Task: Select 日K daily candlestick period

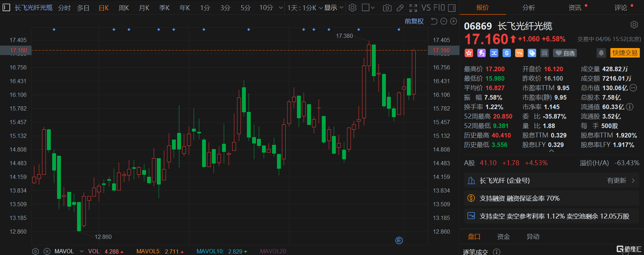Action: (x=104, y=8)
